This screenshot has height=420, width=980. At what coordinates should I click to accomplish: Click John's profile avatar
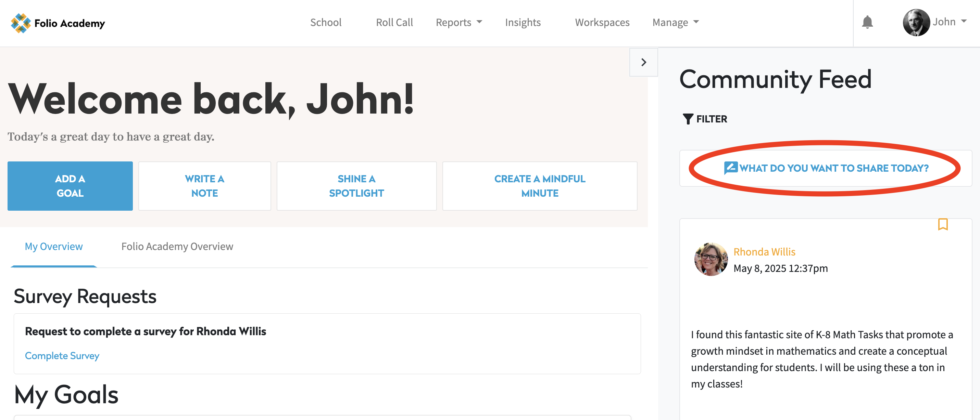916,23
